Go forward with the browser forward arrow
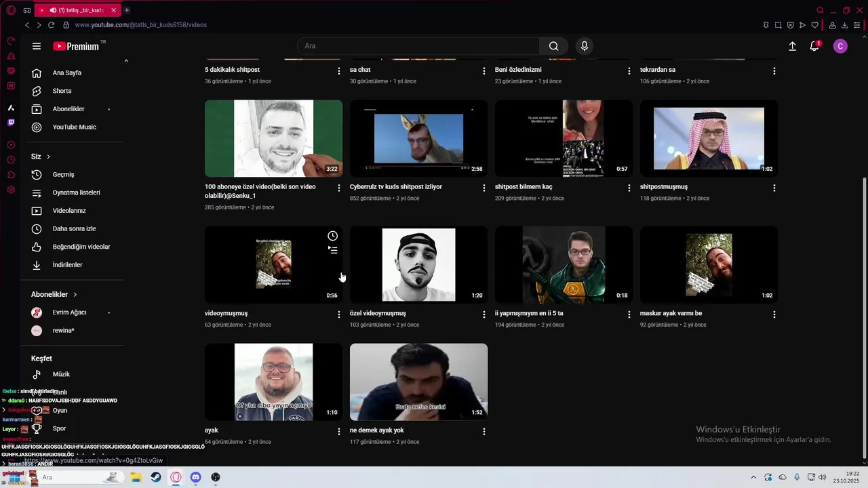Screen dimensions: 868x488 [x=39, y=25]
